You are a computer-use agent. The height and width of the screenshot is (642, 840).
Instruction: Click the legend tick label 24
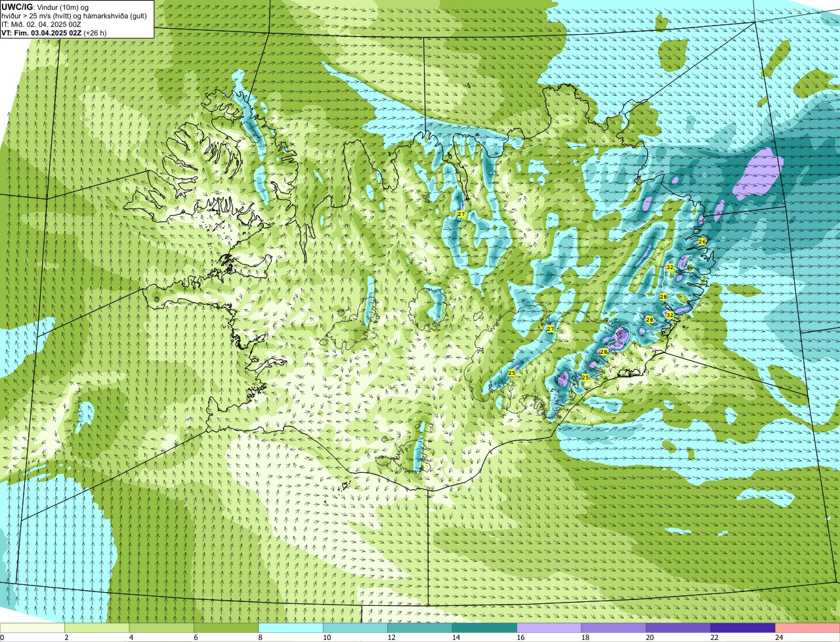coord(779,637)
